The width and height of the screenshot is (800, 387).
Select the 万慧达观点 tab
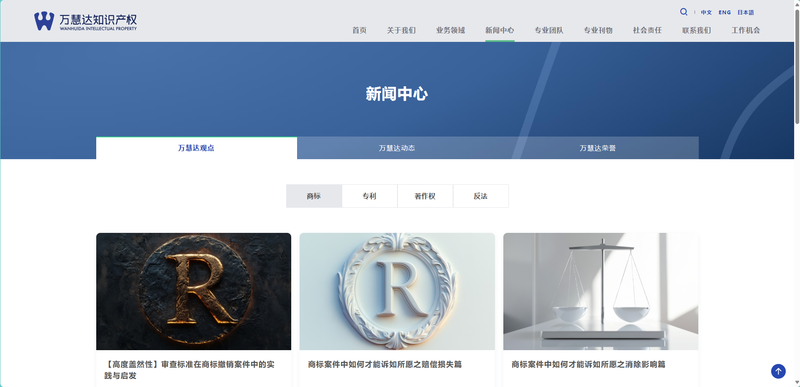pyautogui.click(x=196, y=148)
